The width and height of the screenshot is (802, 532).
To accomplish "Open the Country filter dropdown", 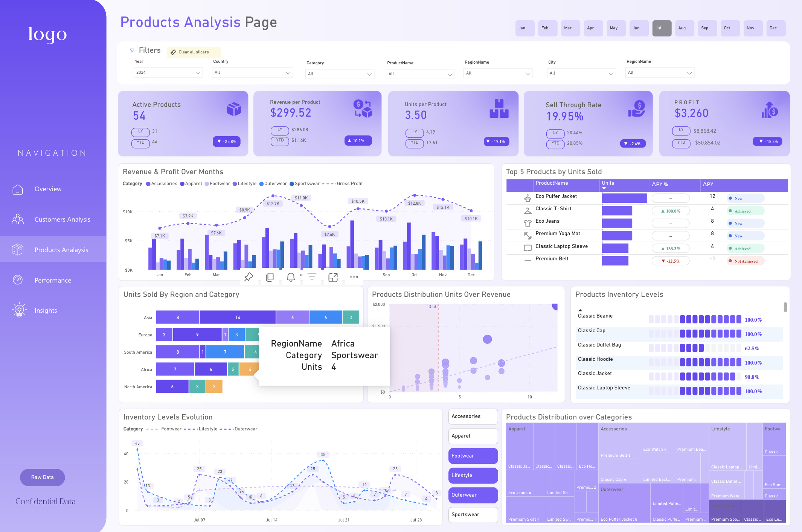I will click(x=252, y=73).
